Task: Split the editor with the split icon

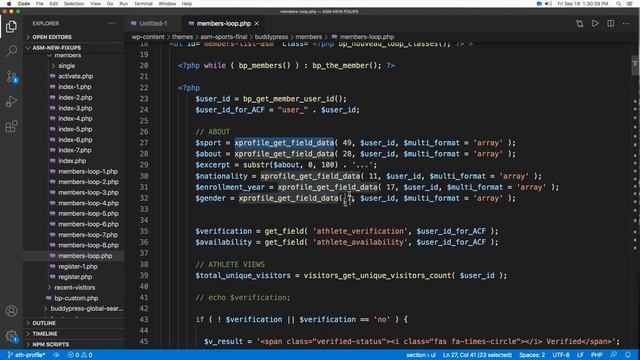Action: click(x=611, y=24)
